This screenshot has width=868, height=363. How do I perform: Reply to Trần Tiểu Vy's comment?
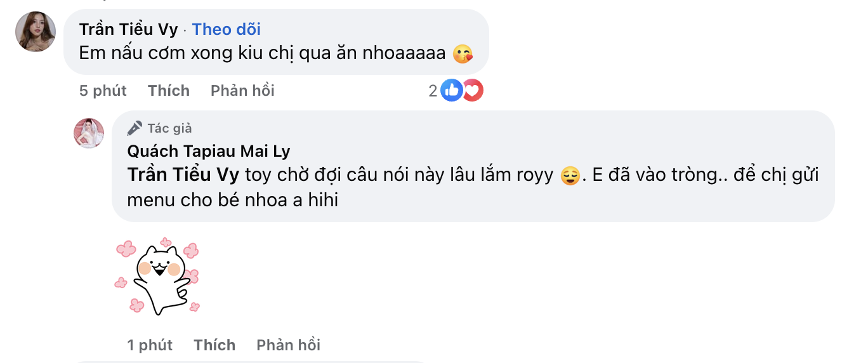242,91
